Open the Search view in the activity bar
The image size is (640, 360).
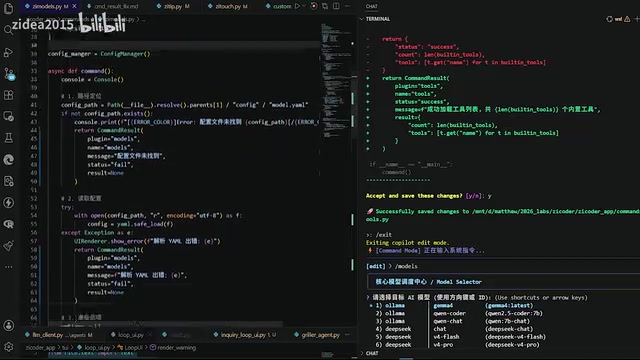9,30
